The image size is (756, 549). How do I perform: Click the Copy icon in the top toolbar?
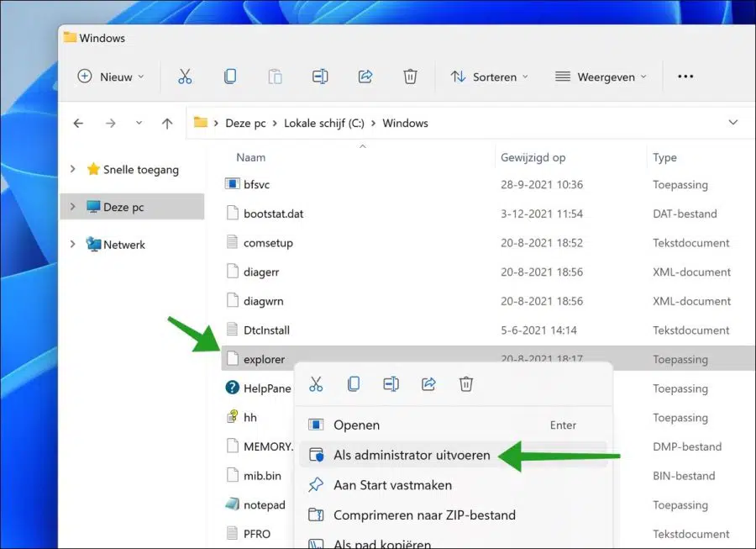[230, 77]
